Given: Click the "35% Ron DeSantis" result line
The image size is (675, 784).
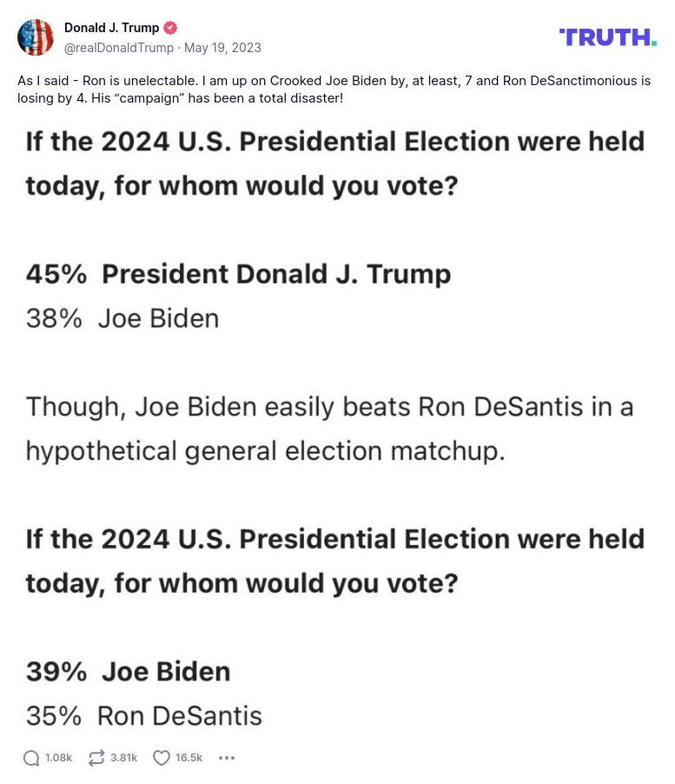Looking at the screenshot, I should (x=144, y=715).
